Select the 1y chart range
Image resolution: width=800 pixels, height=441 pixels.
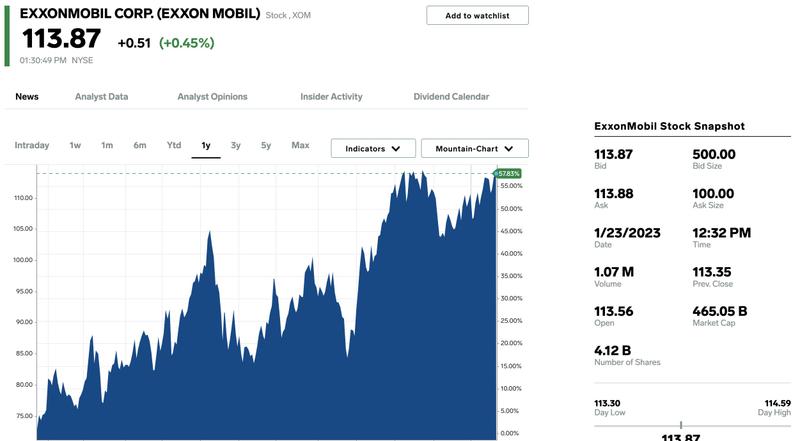[206, 145]
